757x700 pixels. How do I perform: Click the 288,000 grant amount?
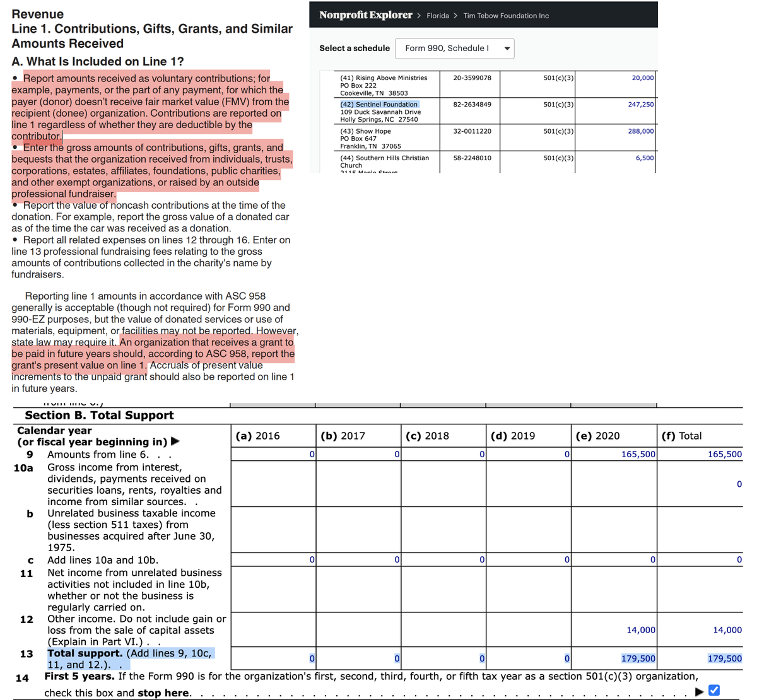point(641,131)
